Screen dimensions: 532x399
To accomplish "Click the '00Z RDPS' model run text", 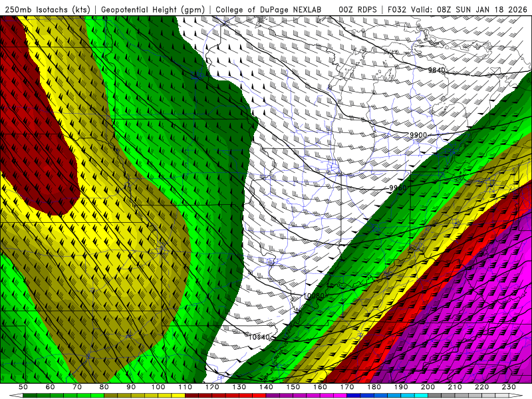I will [x=358, y=9].
